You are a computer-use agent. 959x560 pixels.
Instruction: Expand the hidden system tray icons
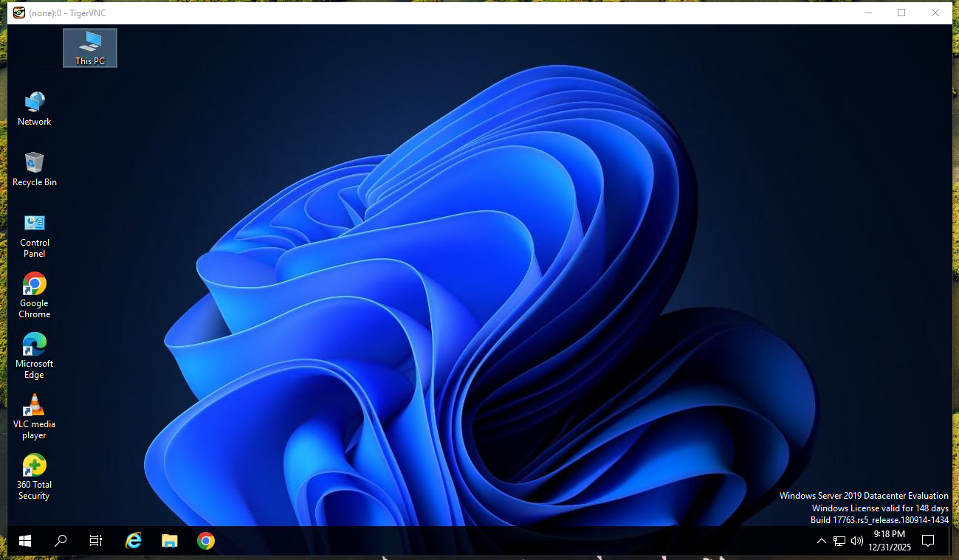(x=822, y=541)
